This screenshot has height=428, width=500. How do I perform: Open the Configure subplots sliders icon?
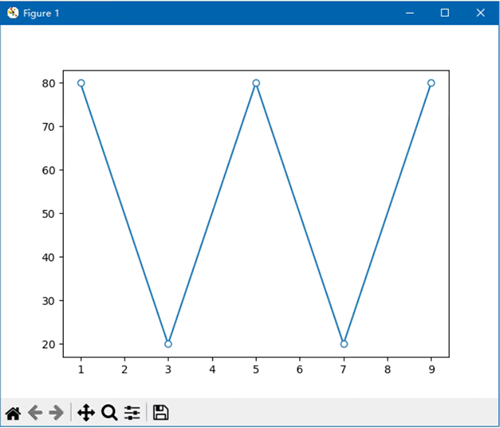(132, 413)
